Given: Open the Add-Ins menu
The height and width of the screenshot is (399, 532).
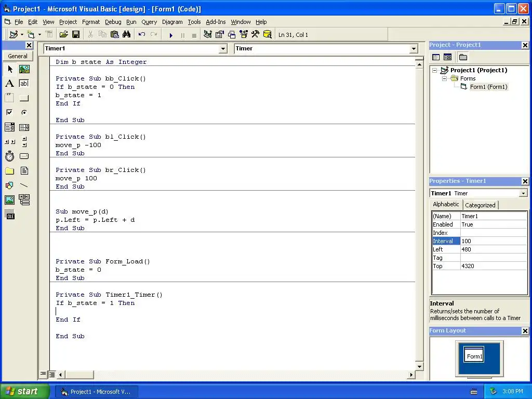Looking at the screenshot, I should [216, 22].
